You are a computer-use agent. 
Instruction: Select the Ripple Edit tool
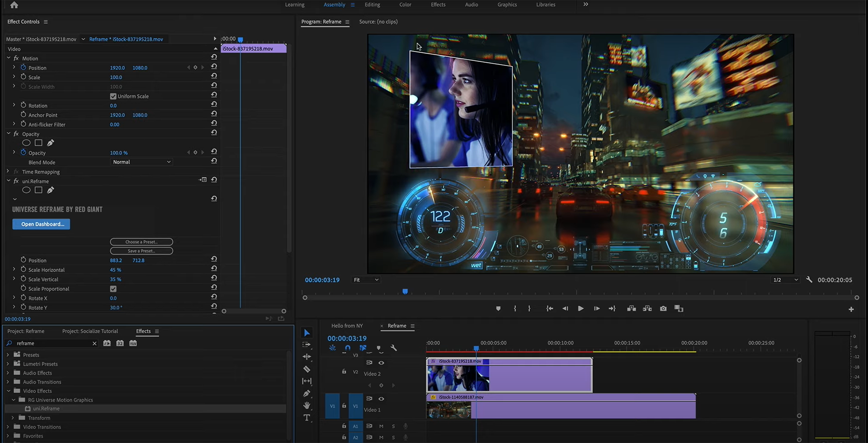click(307, 357)
